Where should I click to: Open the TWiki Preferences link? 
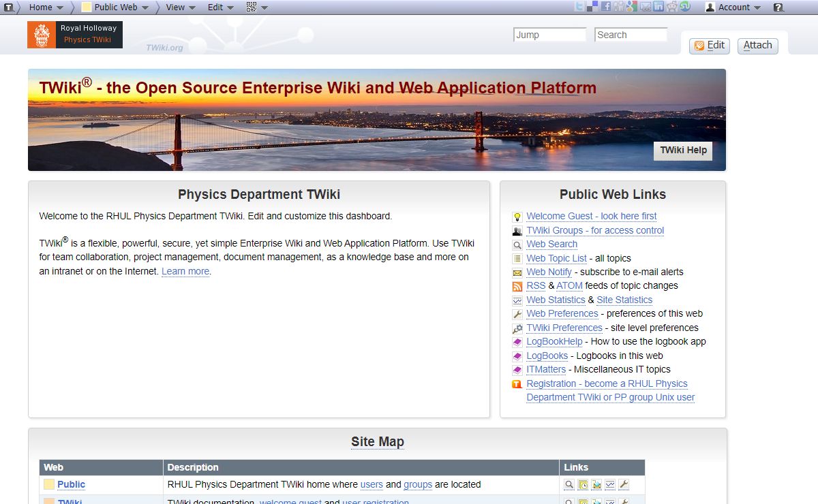pyautogui.click(x=564, y=328)
